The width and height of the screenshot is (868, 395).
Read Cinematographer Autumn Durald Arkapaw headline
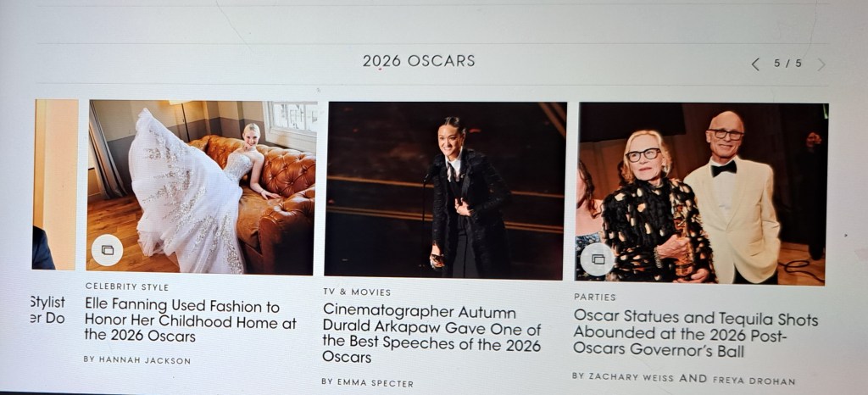click(431, 334)
